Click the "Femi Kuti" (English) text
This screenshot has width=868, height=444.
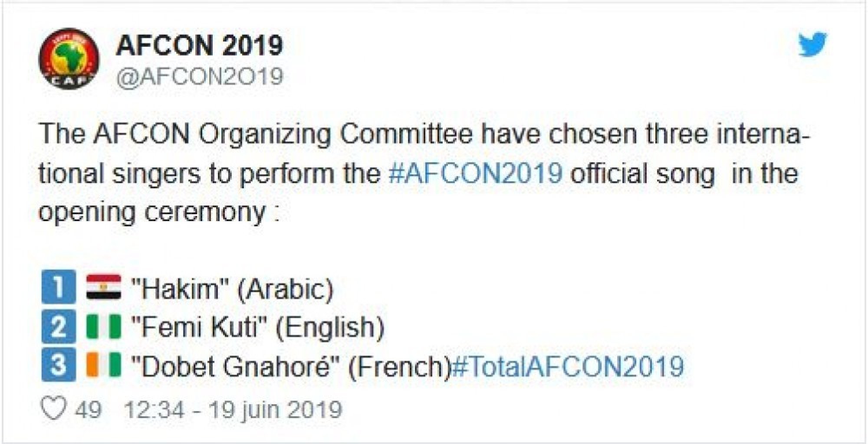coord(257,327)
